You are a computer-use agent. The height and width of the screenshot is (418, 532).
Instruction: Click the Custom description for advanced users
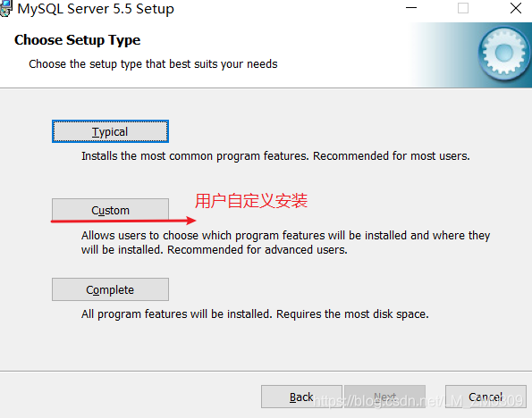[286, 242]
